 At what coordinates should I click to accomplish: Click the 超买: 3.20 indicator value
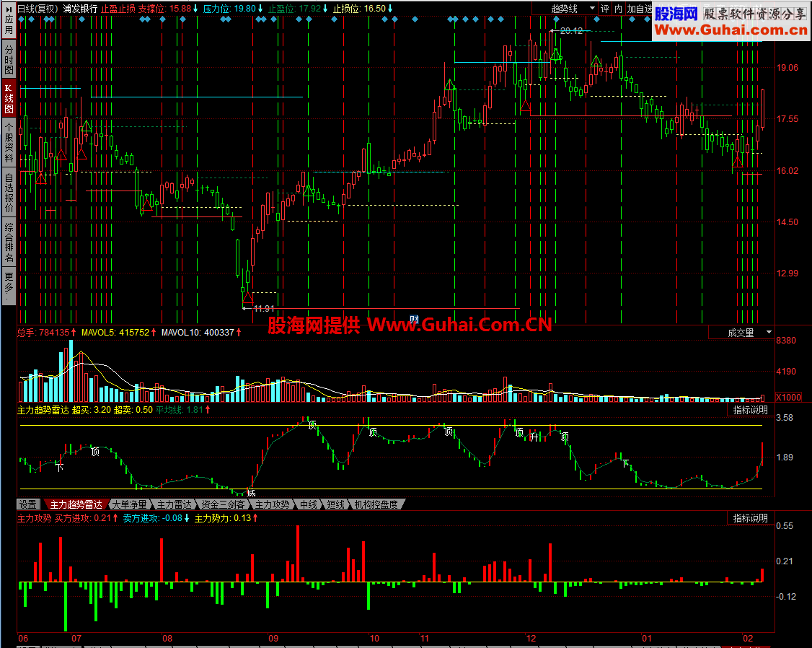point(92,410)
